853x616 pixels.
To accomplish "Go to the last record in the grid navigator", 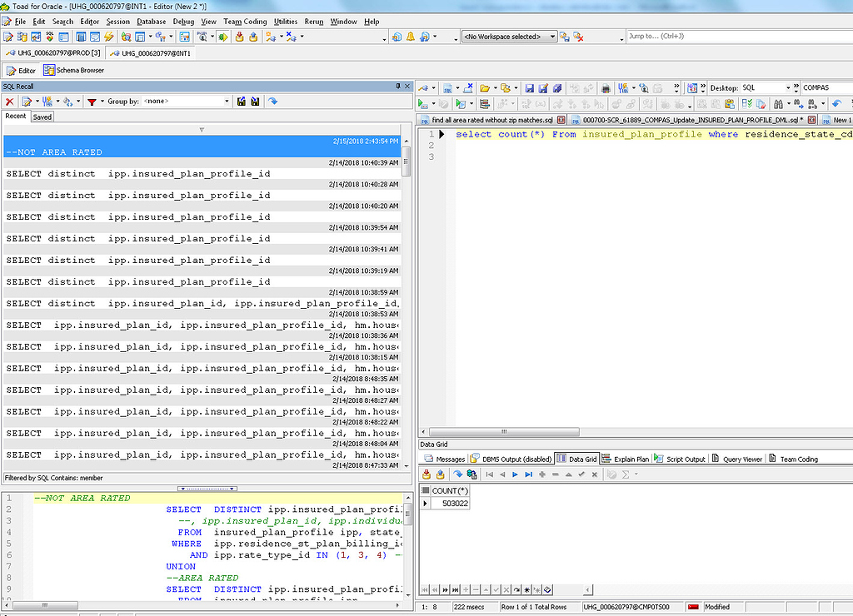I will 530,474.
